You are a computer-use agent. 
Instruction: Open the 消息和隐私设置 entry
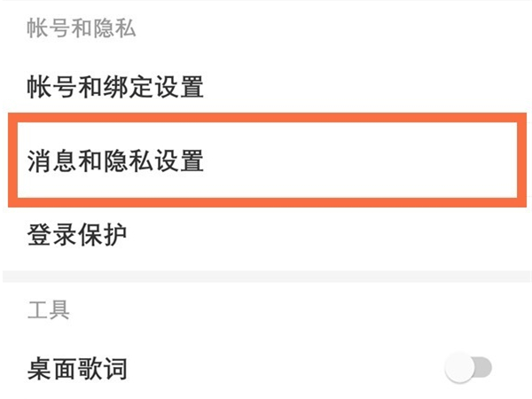coord(115,160)
